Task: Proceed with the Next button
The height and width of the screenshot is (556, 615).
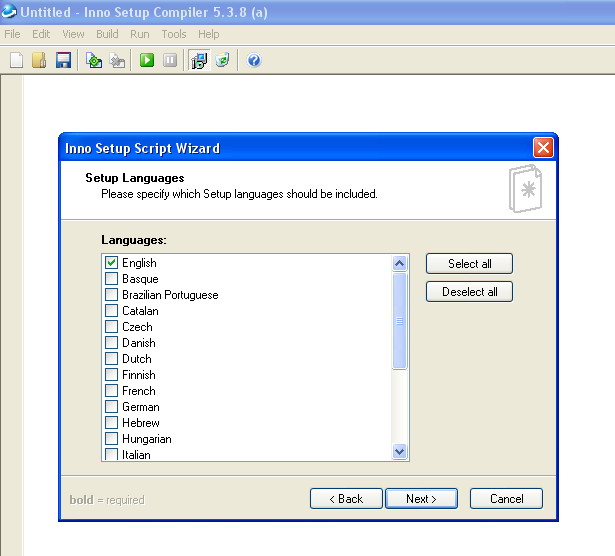Action: click(422, 499)
